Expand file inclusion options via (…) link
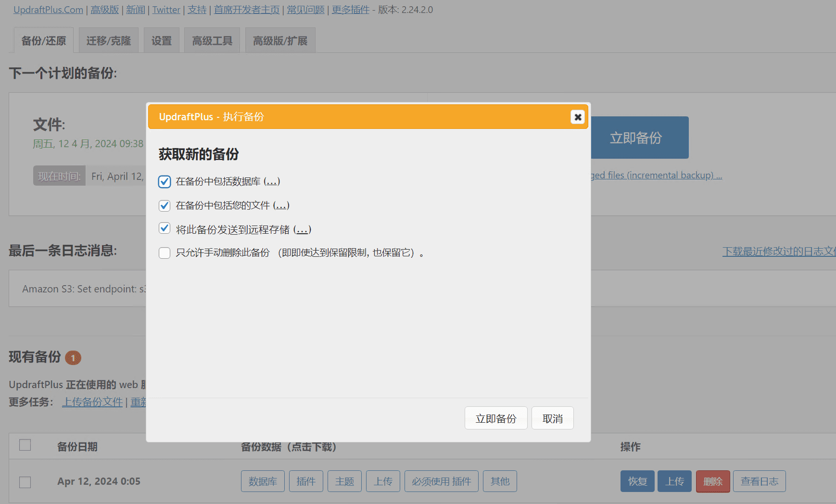This screenshot has height=504, width=836. pos(281,205)
